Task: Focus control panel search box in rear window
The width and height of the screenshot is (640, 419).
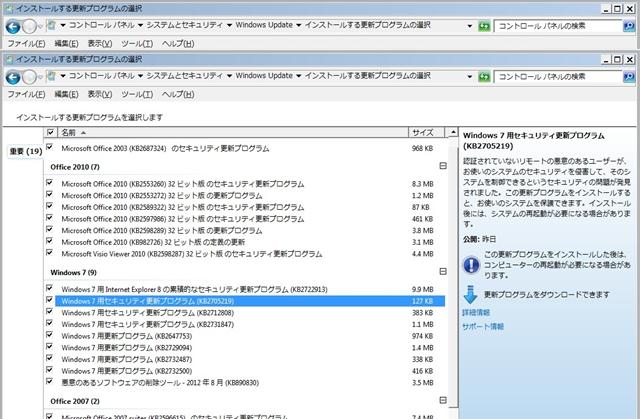Action: 558,26
